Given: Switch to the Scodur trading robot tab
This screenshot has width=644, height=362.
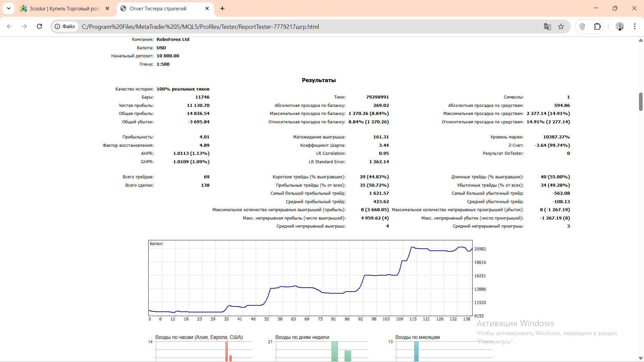Looking at the screenshot, I should click(x=64, y=8).
